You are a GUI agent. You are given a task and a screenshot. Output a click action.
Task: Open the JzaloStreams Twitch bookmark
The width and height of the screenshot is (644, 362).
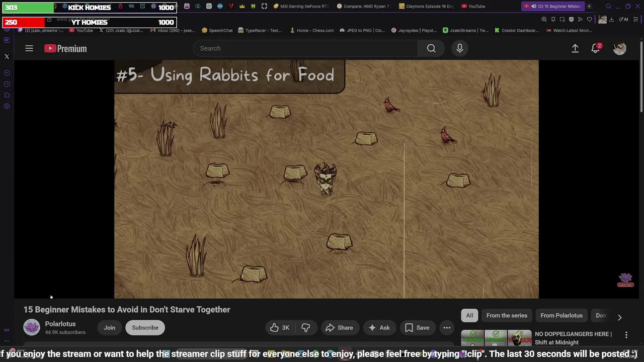tap(465, 30)
